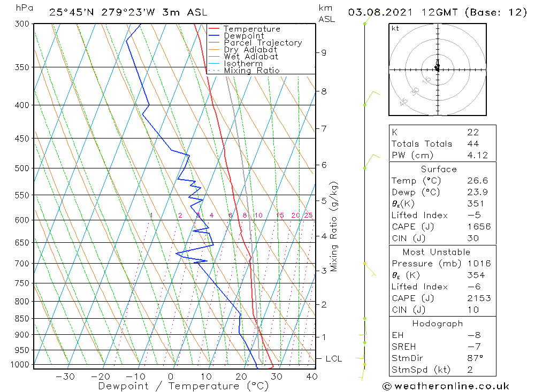This screenshot has height=392, width=535.
Task: Click the Parcel Trajectory legend entry
Action: point(263,43)
